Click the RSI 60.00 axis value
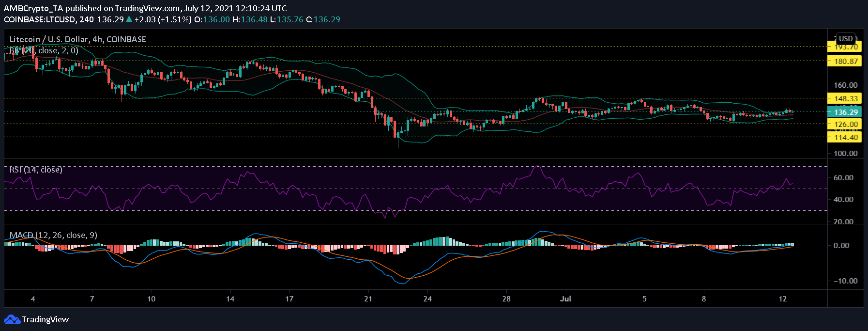Viewport: 868px width, 331px height. 843,177
